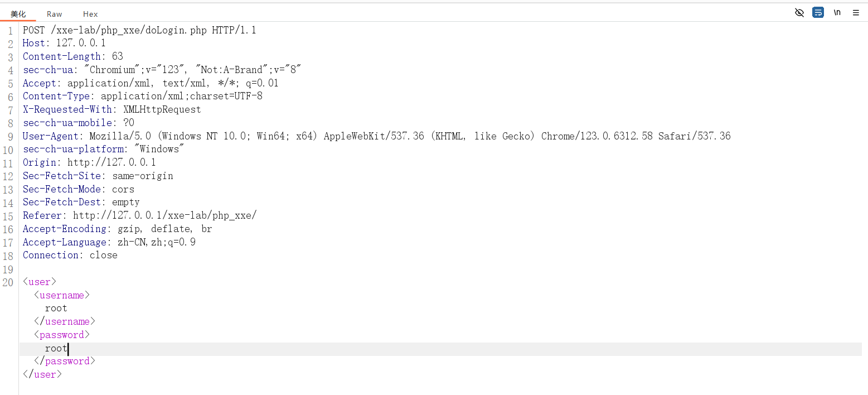This screenshot has width=868, height=395.
Task: Click the opening <password> tag
Action: [62, 335]
